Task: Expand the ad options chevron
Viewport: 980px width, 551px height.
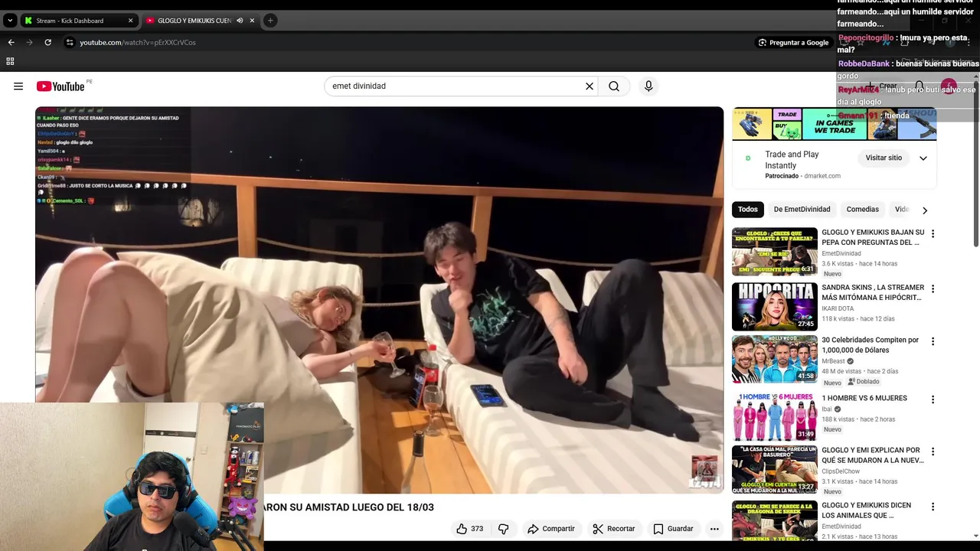Action: [923, 158]
